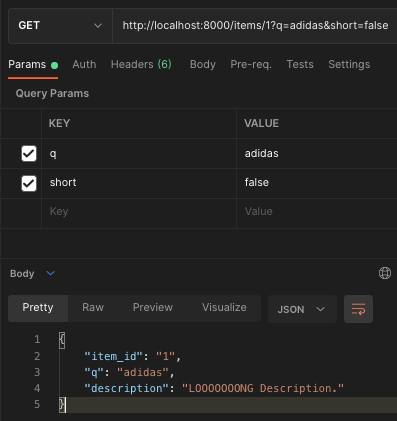The height and width of the screenshot is (421, 397).
Task: Open the GET method dropdown
Action: 60,26
